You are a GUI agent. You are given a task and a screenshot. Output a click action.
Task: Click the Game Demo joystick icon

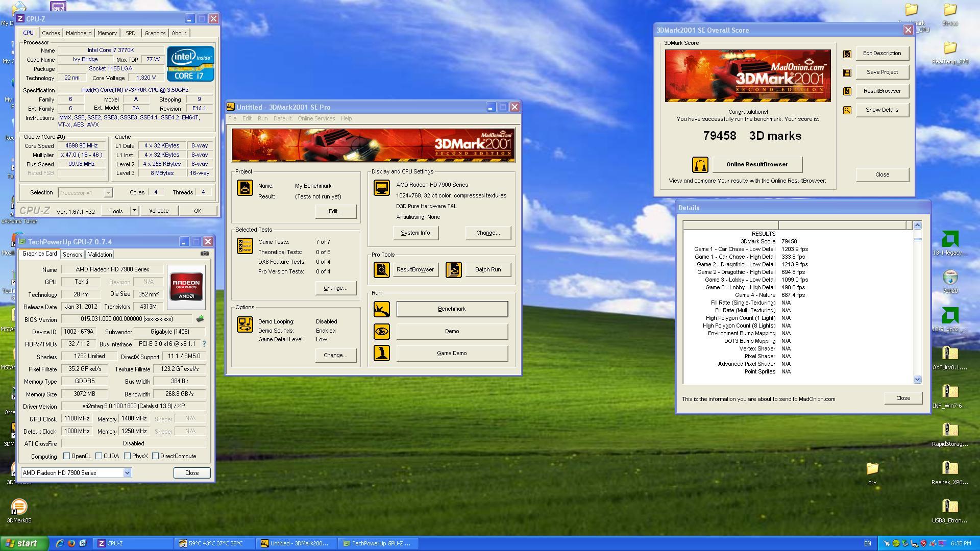(381, 353)
